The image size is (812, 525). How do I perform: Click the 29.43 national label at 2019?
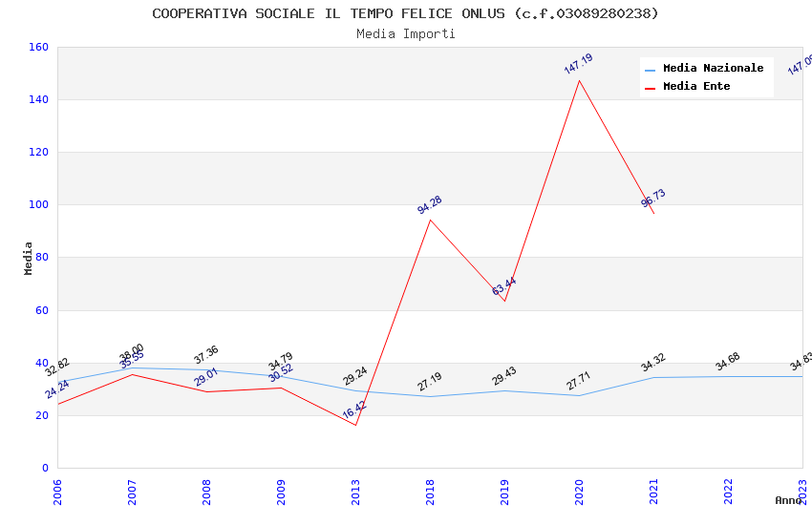point(503,376)
